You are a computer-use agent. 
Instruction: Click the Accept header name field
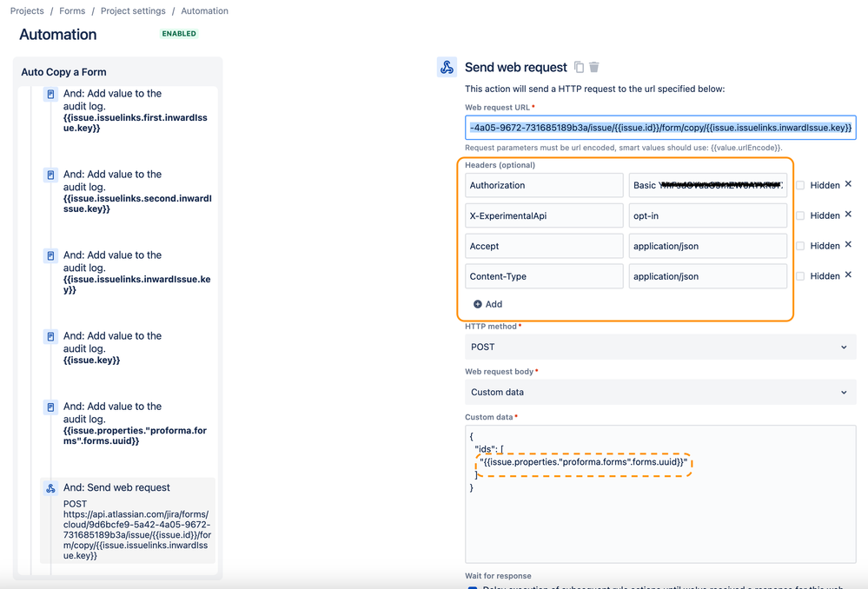pos(544,246)
